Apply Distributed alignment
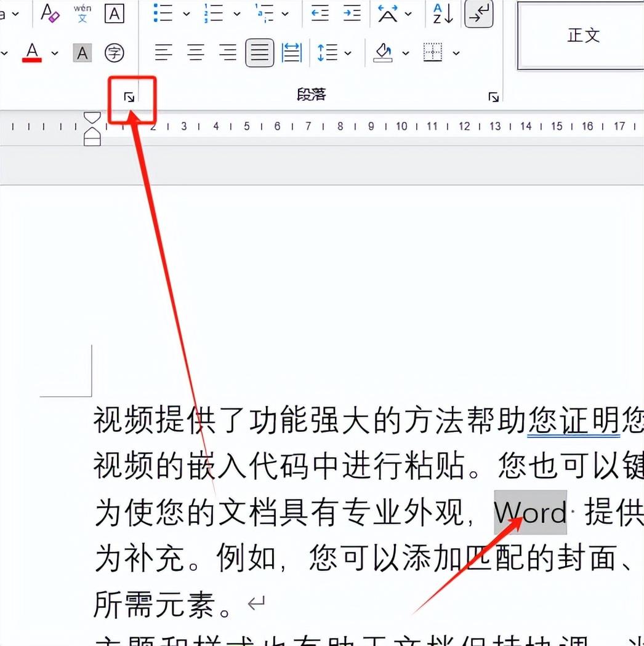The width and height of the screenshot is (644, 646). (x=291, y=53)
